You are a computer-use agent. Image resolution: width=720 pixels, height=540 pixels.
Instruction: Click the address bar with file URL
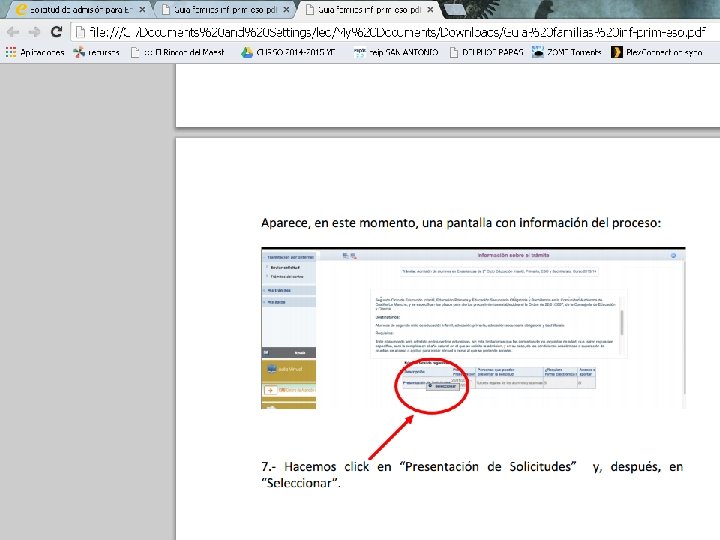[x=395, y=32]
